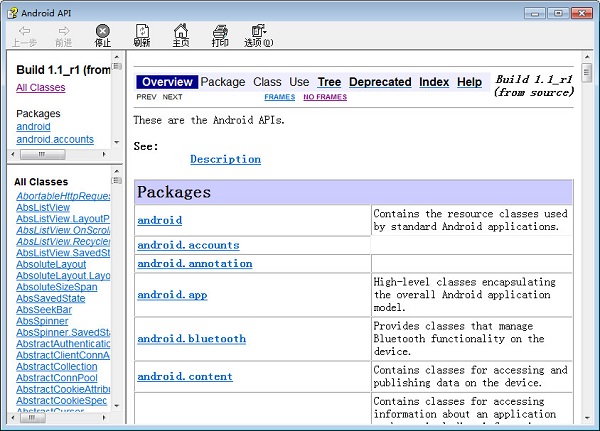Click right arrow of class list horizontal scrollbar
Screen dimensions: 600x431
coord(104,418)
